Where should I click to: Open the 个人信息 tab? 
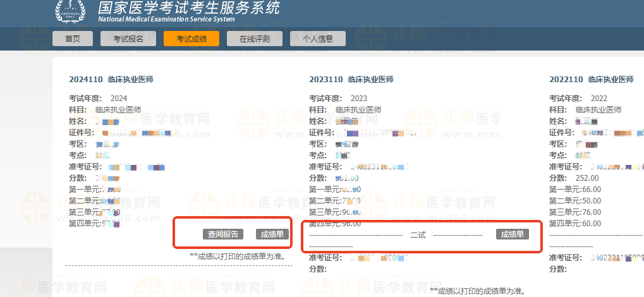pyautogui.click(x=318, y=39)
